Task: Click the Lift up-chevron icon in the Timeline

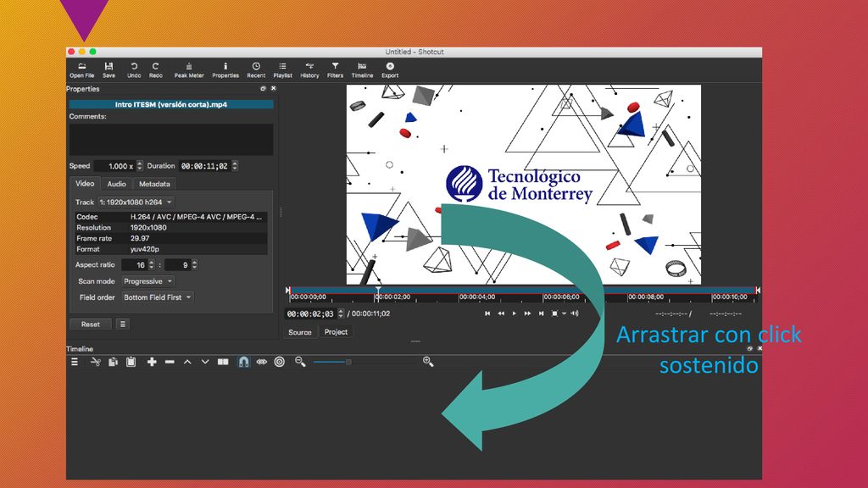Action: coord(187,362)
